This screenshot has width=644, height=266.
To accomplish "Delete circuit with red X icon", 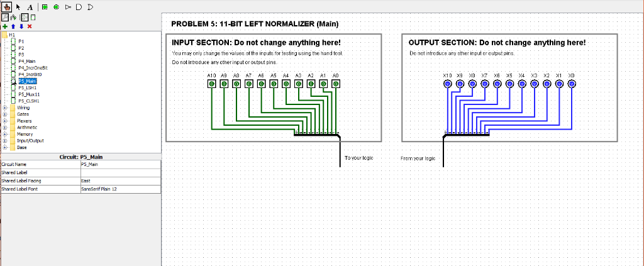I will pos(30,26).
